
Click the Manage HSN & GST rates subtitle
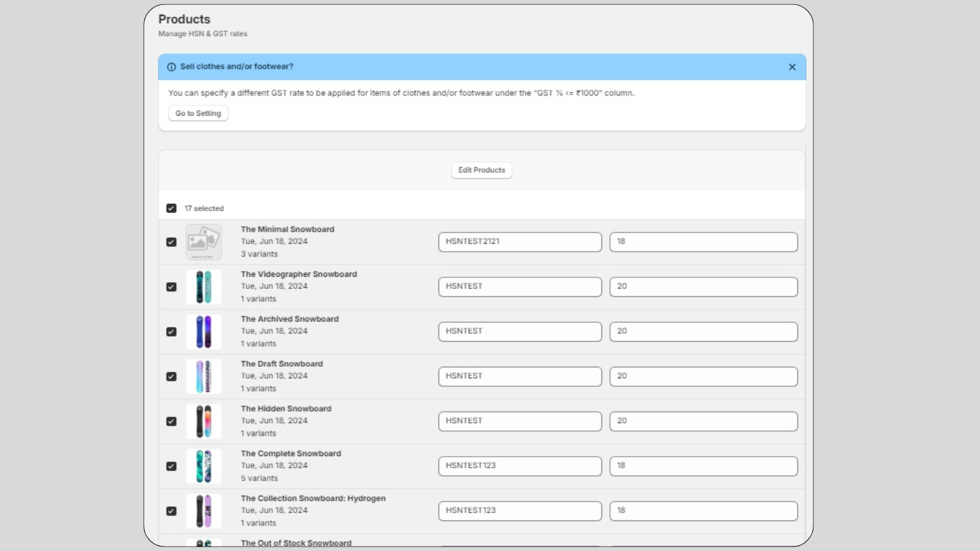[203, 34]
